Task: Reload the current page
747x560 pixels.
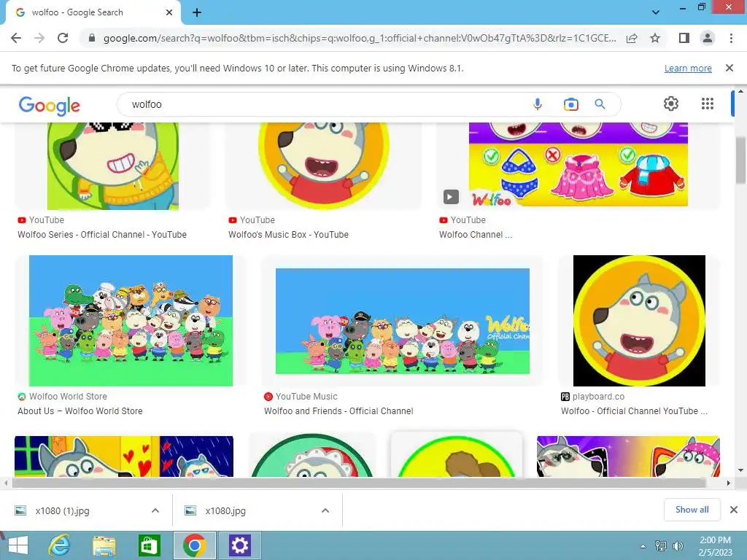Action: coord(63,38)
